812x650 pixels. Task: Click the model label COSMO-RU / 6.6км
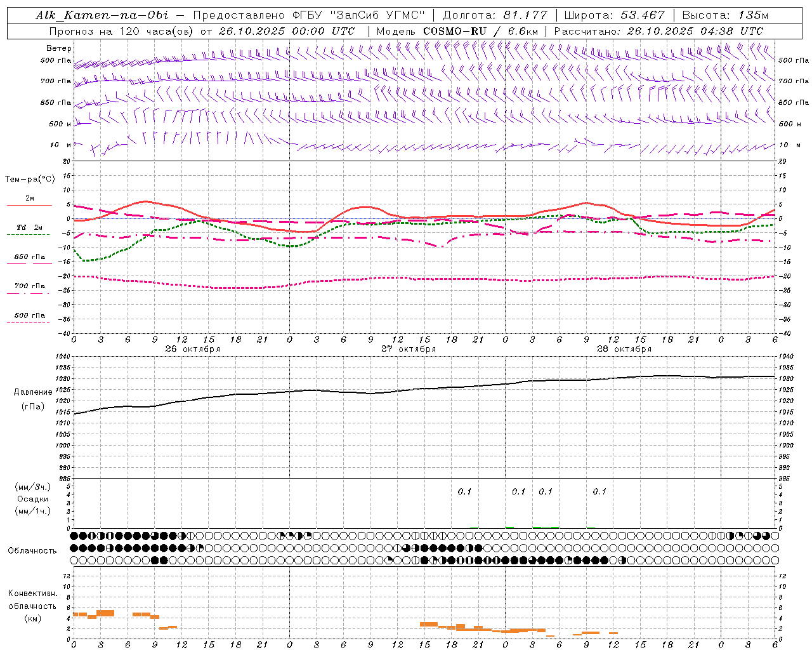click(480, 31)
